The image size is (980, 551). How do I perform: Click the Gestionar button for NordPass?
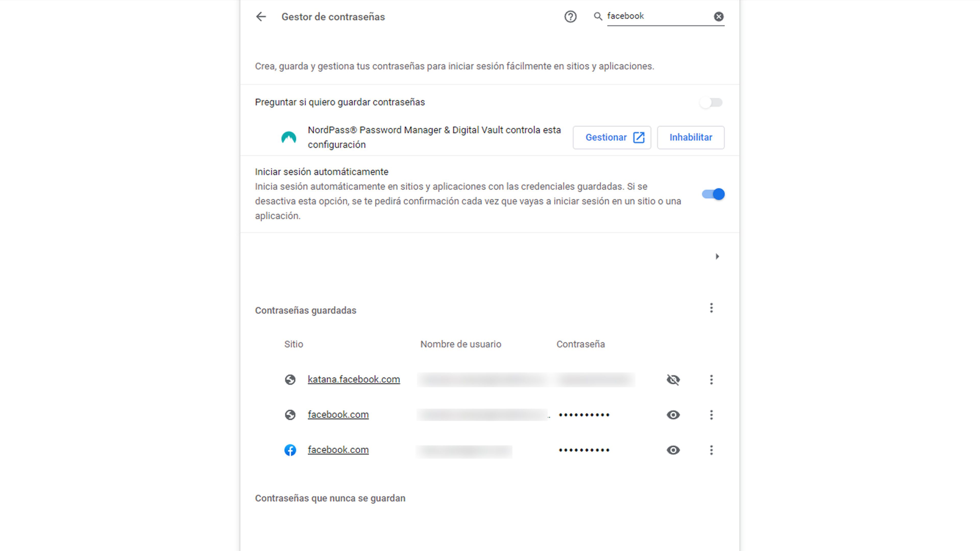pyautogui.click(x=612, y=137)
